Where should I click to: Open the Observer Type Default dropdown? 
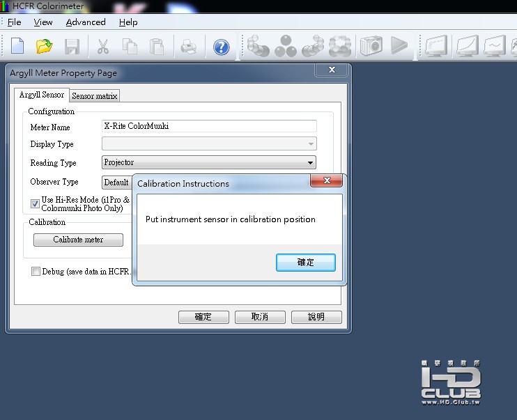[x=117, y=182]
